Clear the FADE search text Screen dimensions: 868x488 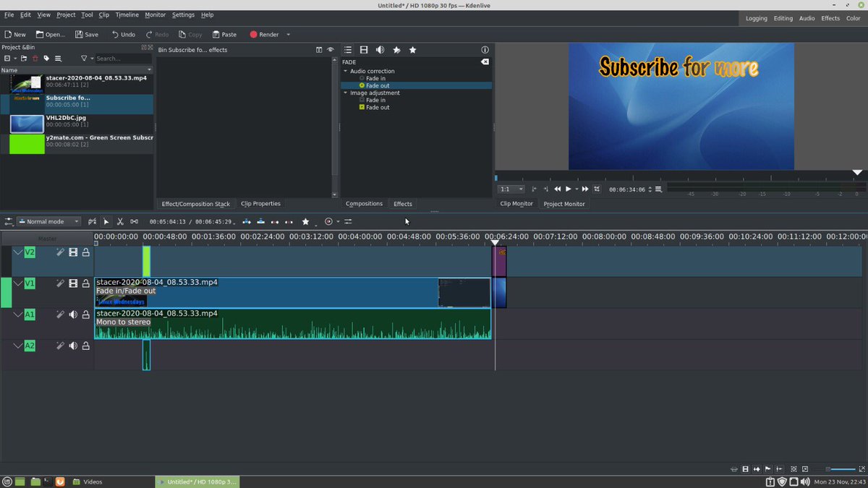point(485,62)
